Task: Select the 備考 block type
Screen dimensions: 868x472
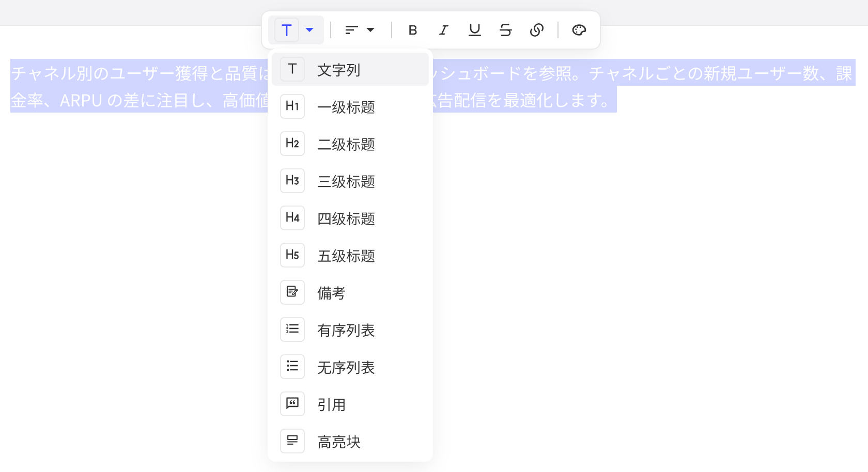Action: [350, 292]
